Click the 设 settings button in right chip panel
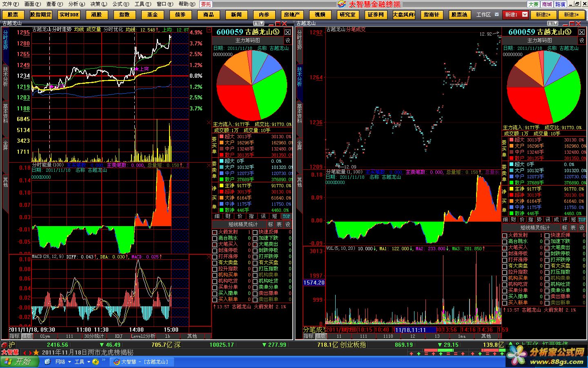588x368 pixels. [581, 40]
